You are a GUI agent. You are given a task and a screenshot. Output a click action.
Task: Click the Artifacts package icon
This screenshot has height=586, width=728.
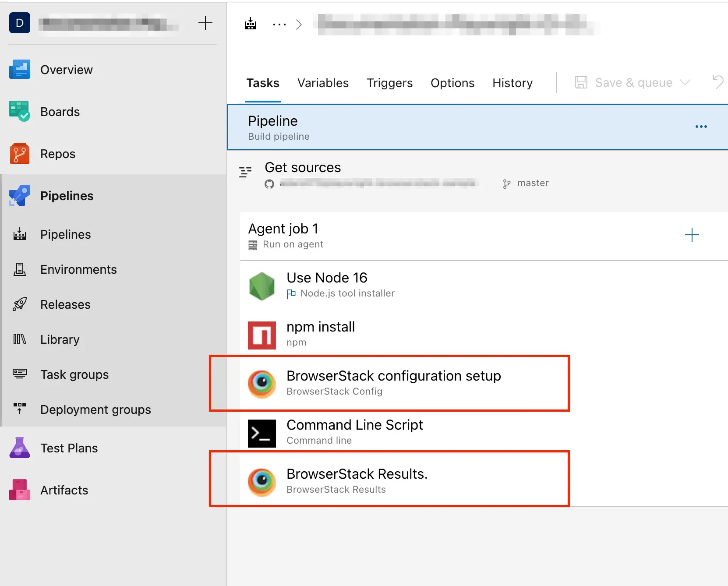pos(19,490)
